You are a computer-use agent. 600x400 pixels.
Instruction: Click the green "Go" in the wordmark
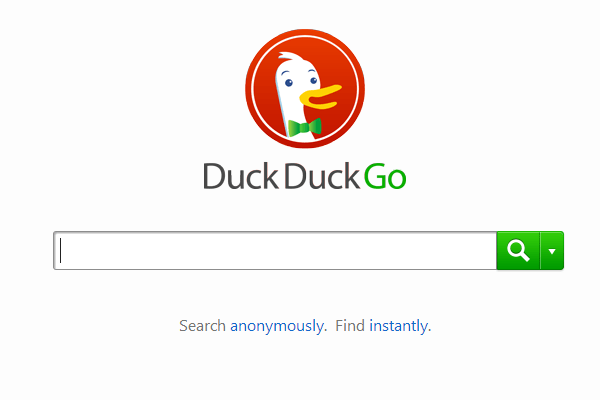pyautogui.click(x=385, y=176)
